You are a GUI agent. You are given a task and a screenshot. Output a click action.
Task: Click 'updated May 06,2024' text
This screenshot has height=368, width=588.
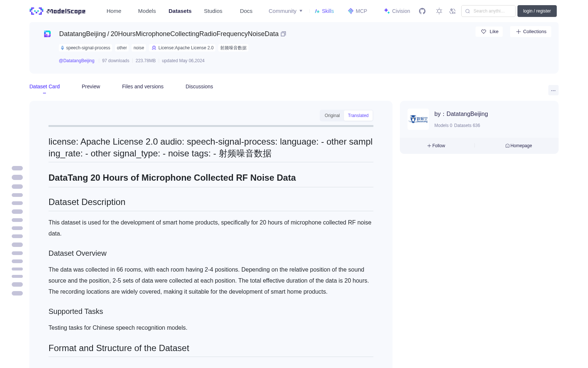pos(183,61)
